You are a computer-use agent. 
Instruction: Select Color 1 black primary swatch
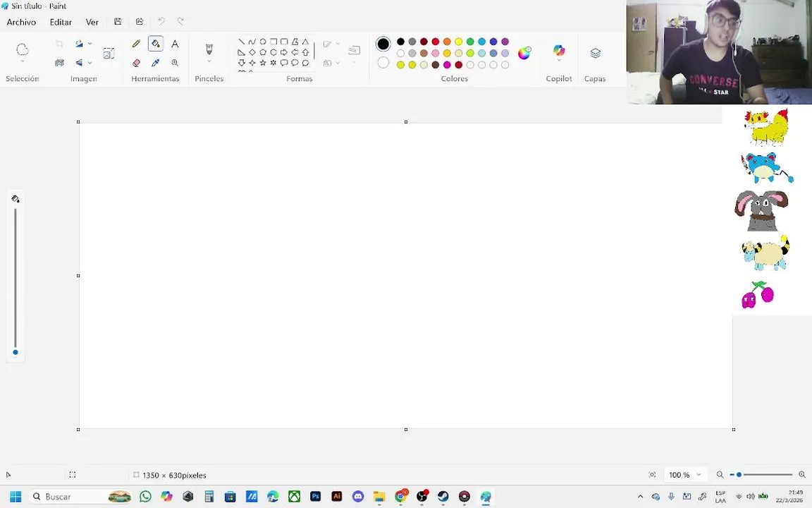[383, 44]
